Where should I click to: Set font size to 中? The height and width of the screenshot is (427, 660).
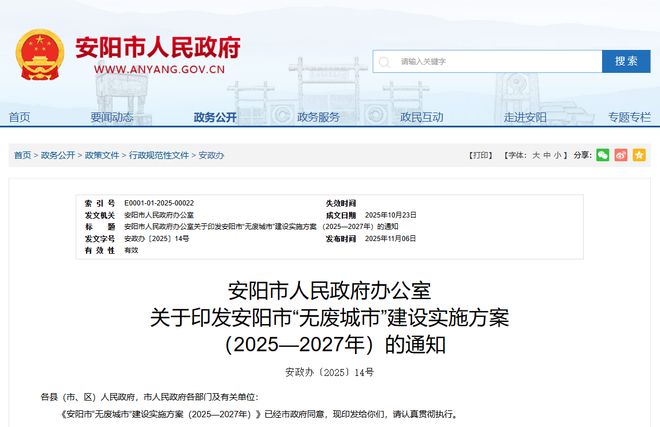pos(547,155)
